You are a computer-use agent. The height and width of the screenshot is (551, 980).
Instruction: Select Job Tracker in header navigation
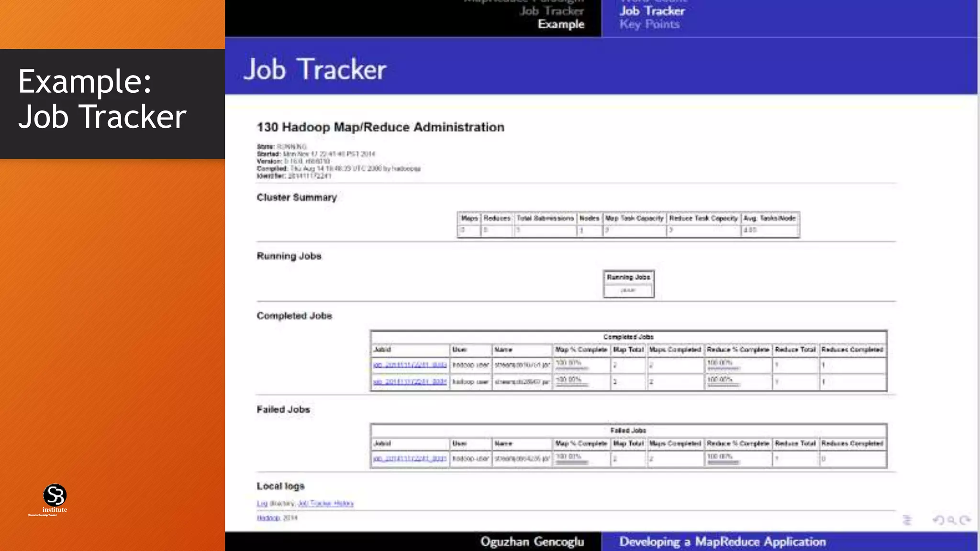[652, 11]
